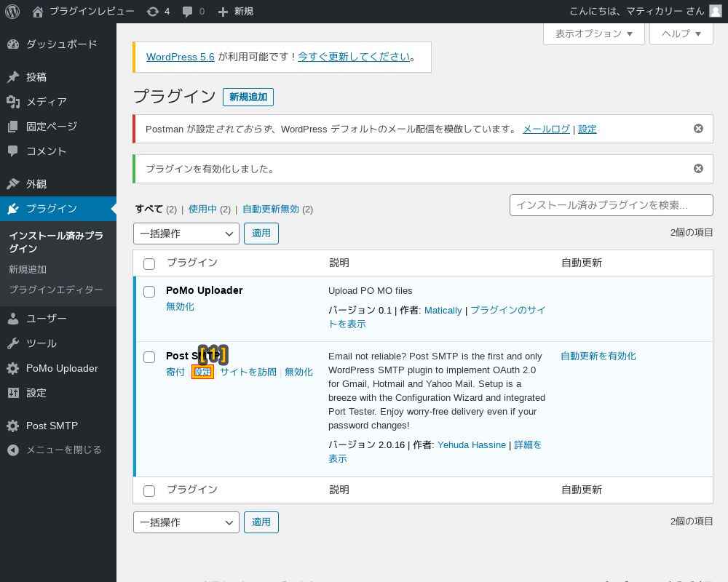Click the plus 新規 icon in admin bar
This screenshot has width=728, height=582.
(223, 12)
